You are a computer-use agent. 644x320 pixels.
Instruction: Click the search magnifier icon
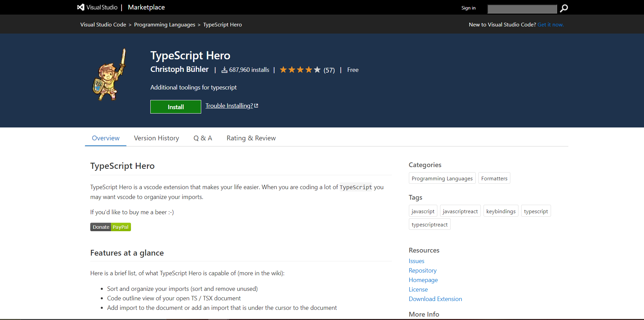click(x=564, y=8)
